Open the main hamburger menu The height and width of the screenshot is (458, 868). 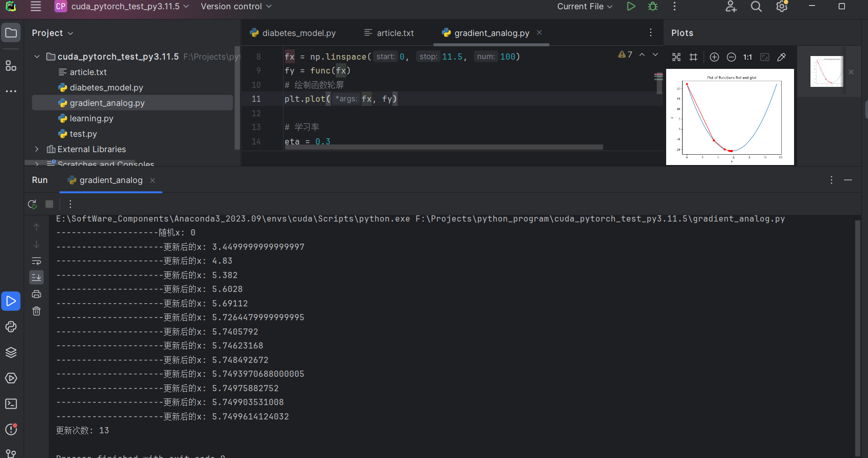pyautogui.click(x=35, y=6)
